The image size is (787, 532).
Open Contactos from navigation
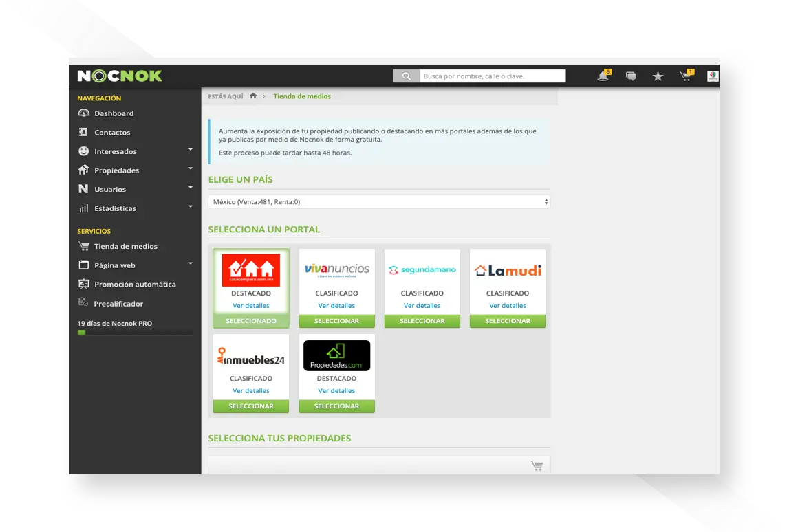click(112, 133)
